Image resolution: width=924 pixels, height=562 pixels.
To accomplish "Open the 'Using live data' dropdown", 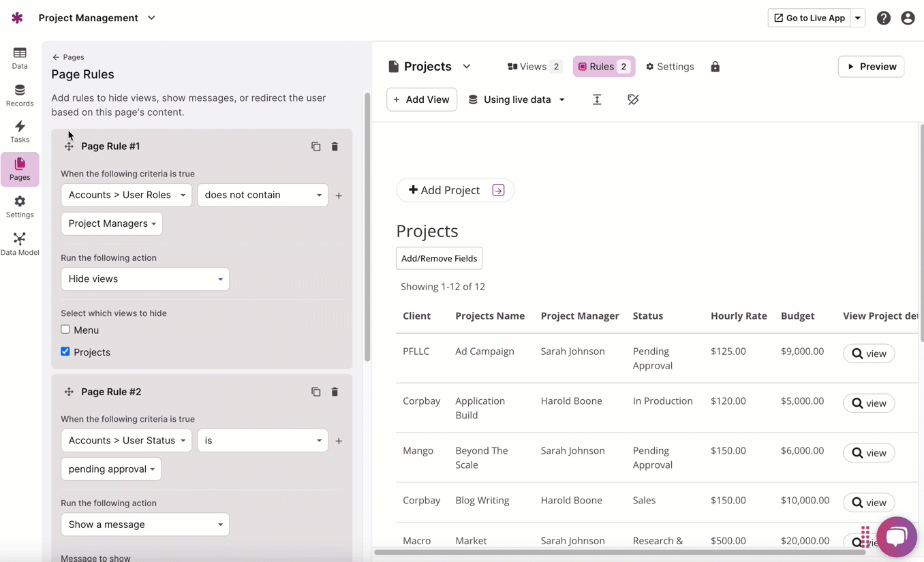I will point(517,99).
